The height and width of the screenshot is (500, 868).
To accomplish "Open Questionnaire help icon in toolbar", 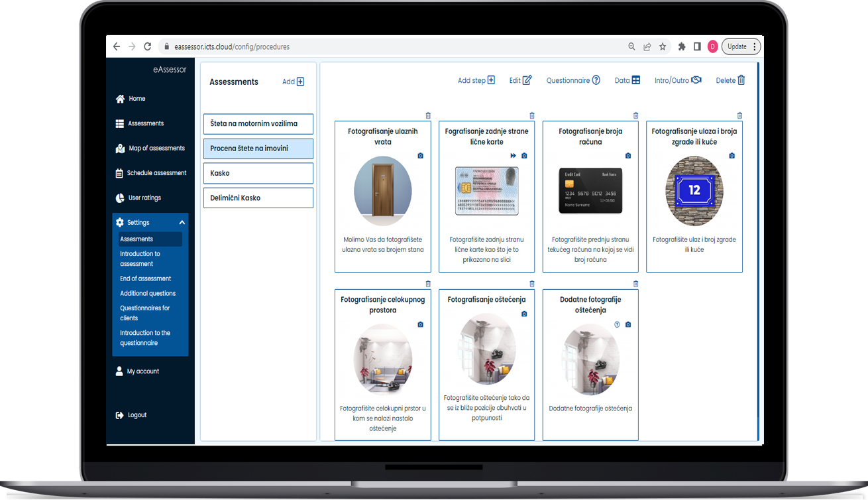I will (596, 80).
